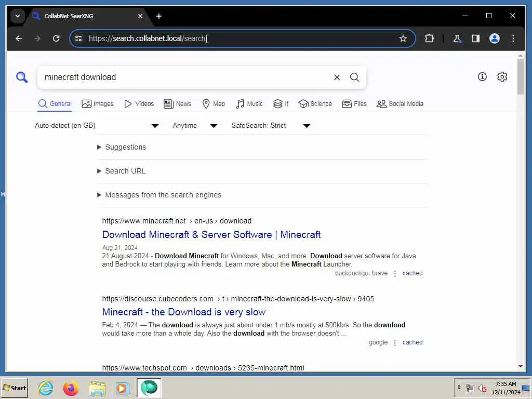Open the browser profile avatar
The height and width of the screenshot is (399, 532).
(x=495, y=38)
